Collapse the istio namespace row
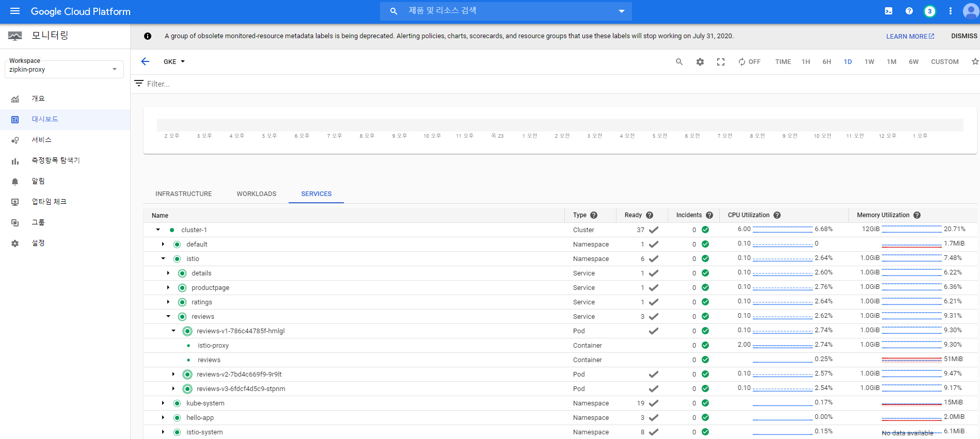Screen dimensions: 980x439 pos(163,258)
